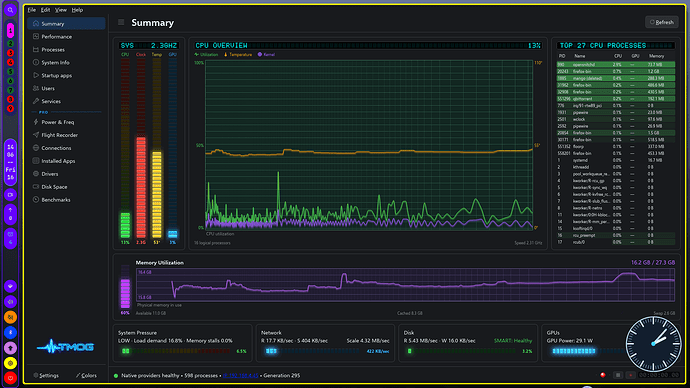Toggle the Temperature legend in CPU Overview
This screenshot has height=388, width=690.
click(238, 55)
